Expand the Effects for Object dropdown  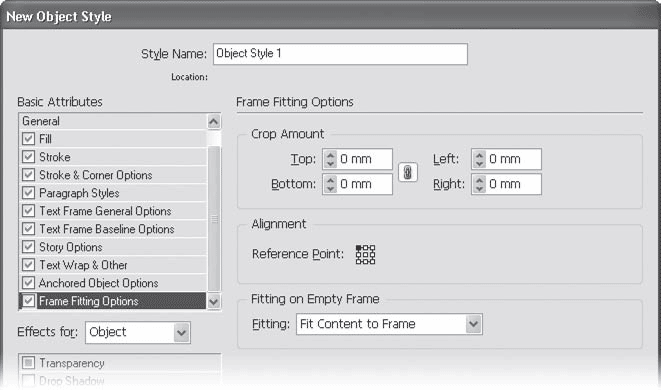click(138, 332)
